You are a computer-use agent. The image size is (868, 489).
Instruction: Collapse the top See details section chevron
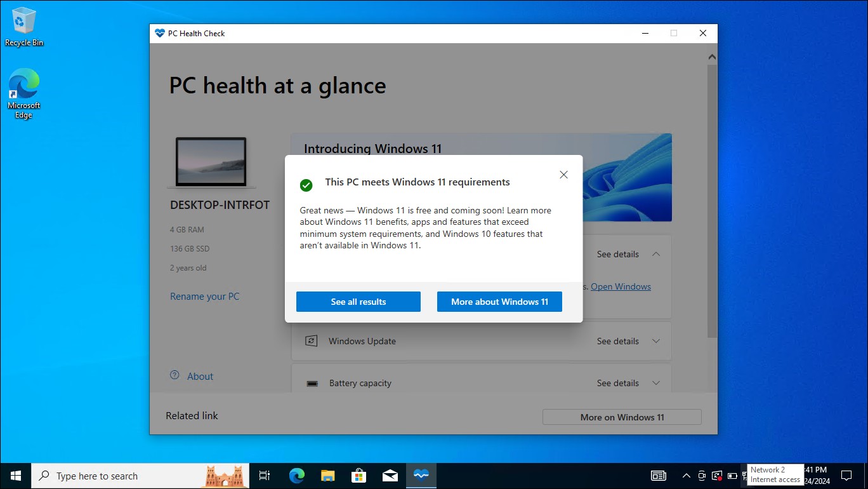[x=656, y=254]
